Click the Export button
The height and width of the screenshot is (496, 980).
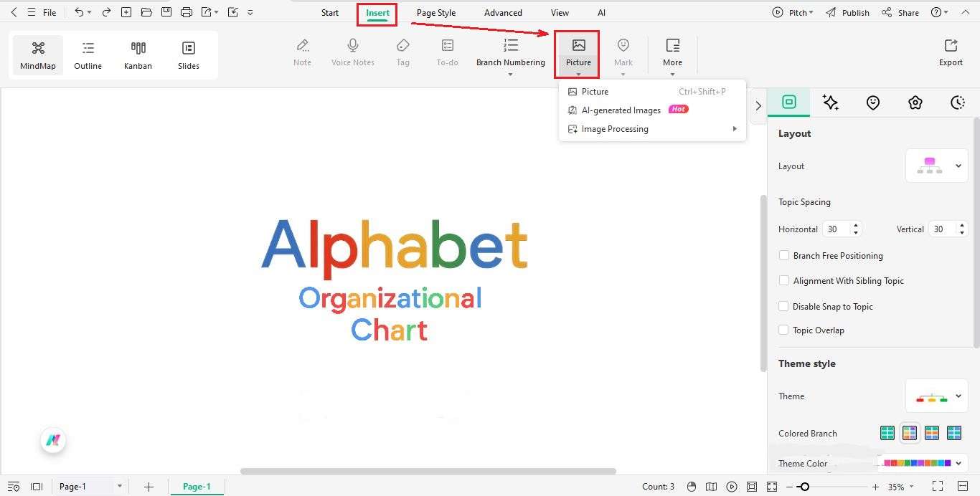[x=951, y=52]
